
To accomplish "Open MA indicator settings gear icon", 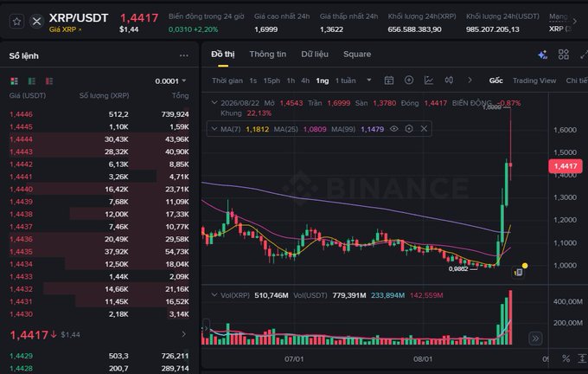I will click(409, 129).
